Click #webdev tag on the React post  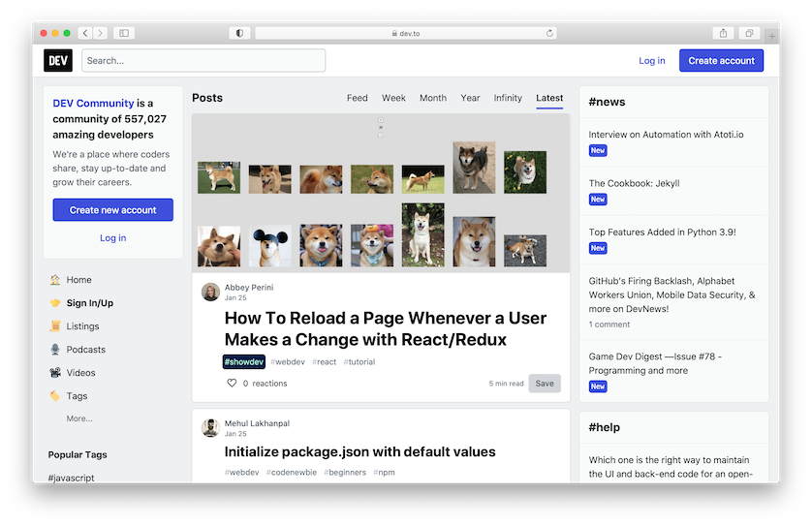click(x=288, y=362)
